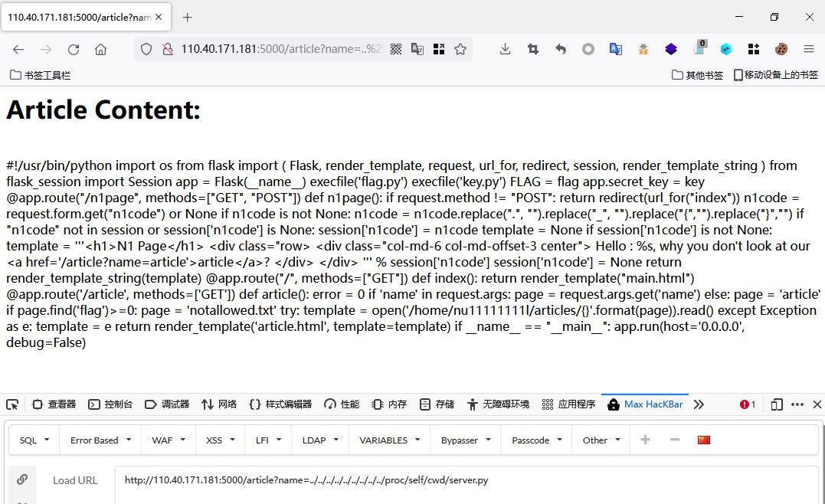The width and height of the screenshot is (825, 504).
Task: Click the HackBar link chain icon
Action: tap(22, 479)
